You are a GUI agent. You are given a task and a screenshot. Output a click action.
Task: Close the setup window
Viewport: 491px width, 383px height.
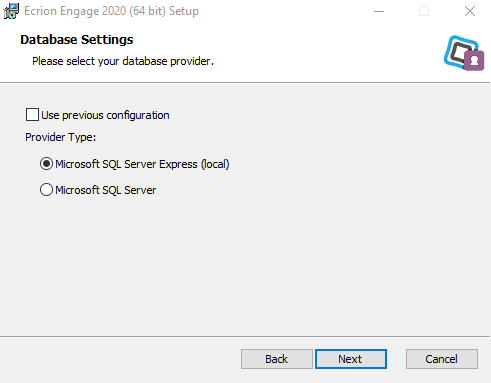click(x=470, y=11)
